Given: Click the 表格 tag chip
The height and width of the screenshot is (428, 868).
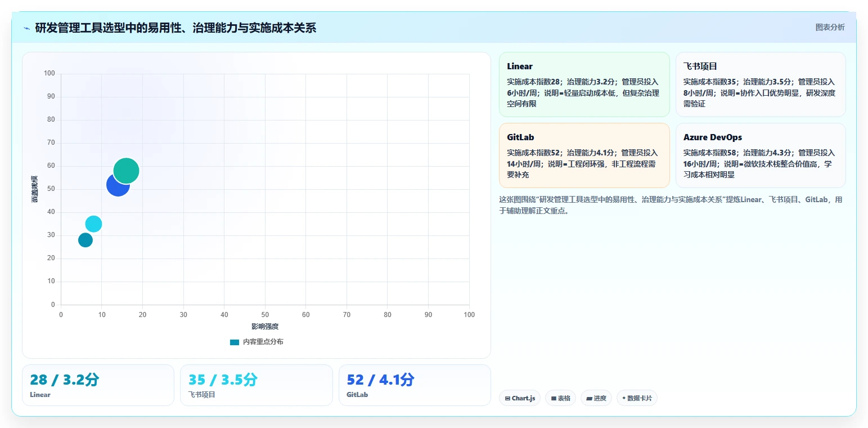Looking at the screenshot, I should 560,398.
